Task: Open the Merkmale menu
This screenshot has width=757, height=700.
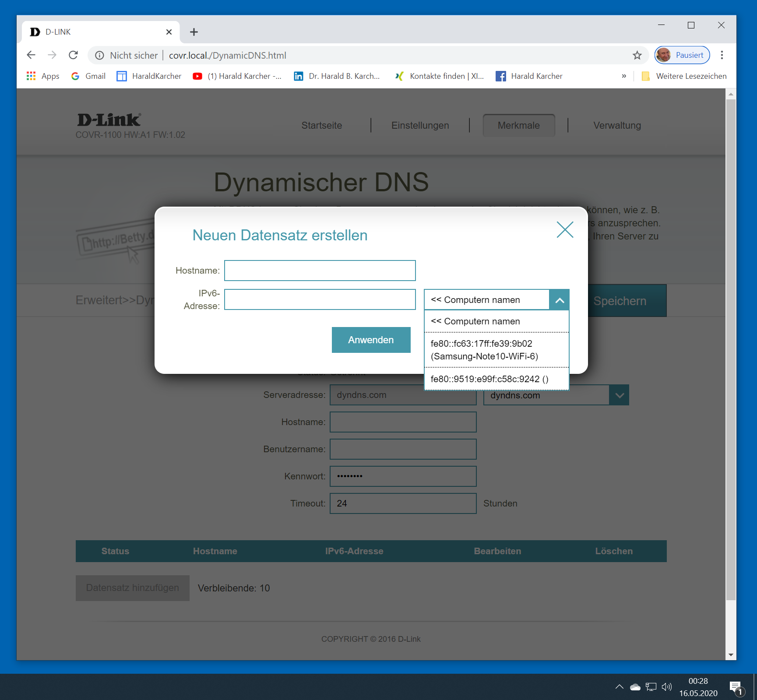Action: (x=519, y=125)
